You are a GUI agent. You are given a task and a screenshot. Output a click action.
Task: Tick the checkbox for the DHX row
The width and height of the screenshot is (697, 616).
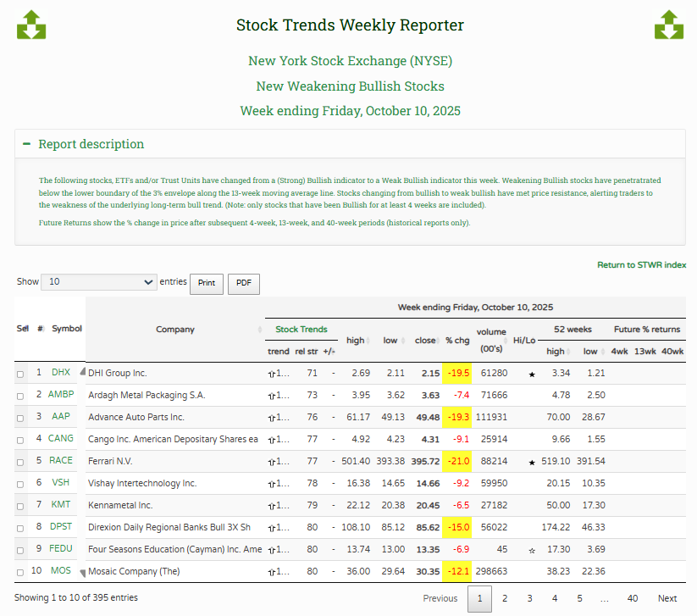click(20, 374)
